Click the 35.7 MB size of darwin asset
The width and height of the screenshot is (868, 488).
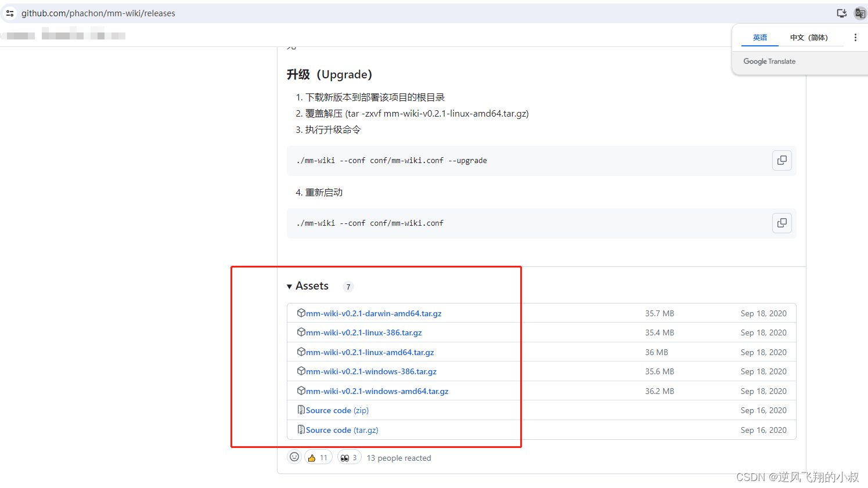pyautogui.click(x=660, y=313)
